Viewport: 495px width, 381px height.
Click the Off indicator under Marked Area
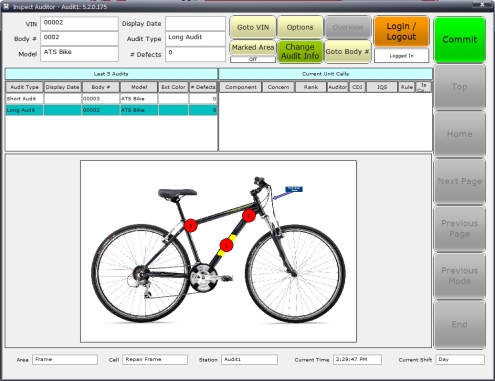(253, 59)
